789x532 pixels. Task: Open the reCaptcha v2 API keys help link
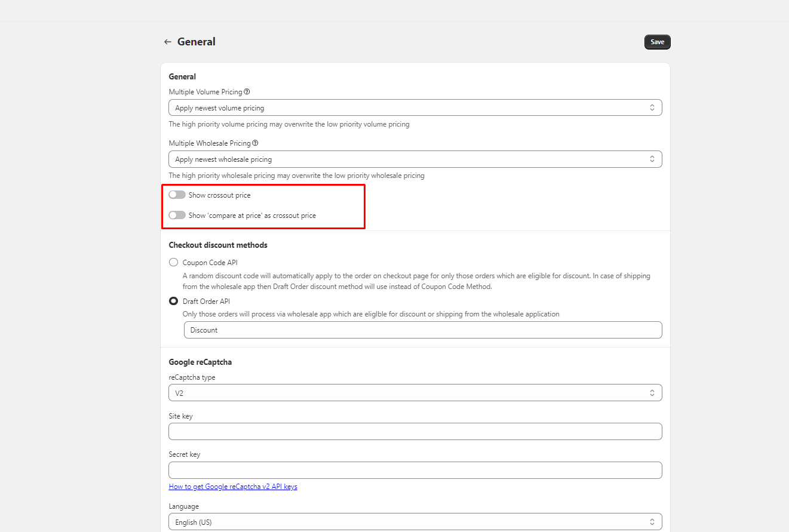[x=233, y=487]
